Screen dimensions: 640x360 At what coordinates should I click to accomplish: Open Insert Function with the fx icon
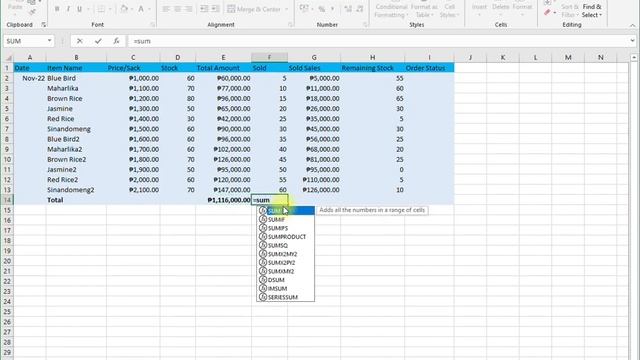pos(116,41)
